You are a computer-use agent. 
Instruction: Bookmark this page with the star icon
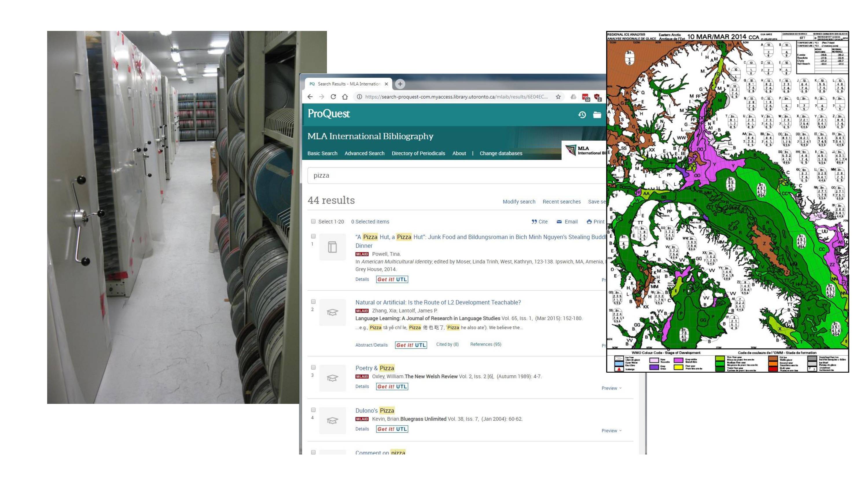pos(558,97)
